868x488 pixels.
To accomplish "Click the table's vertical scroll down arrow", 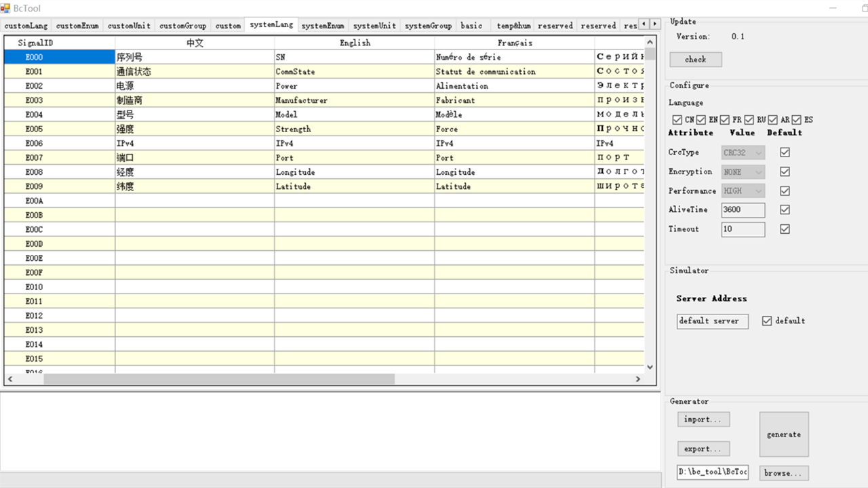I will point(650,367).
